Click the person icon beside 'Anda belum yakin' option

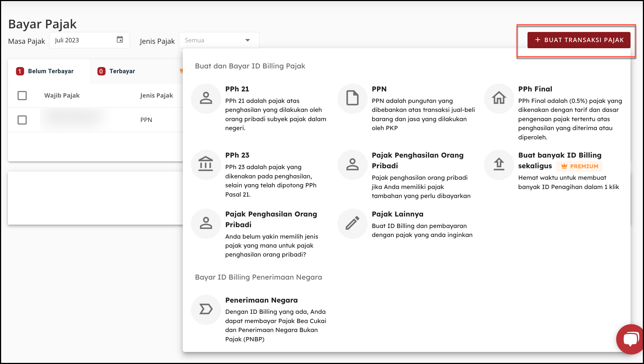[x=206, y=224]
